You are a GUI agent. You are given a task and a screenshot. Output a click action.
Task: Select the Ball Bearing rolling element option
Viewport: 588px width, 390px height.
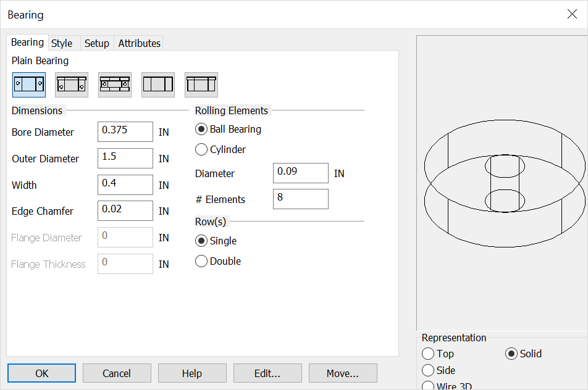[201, 129]
